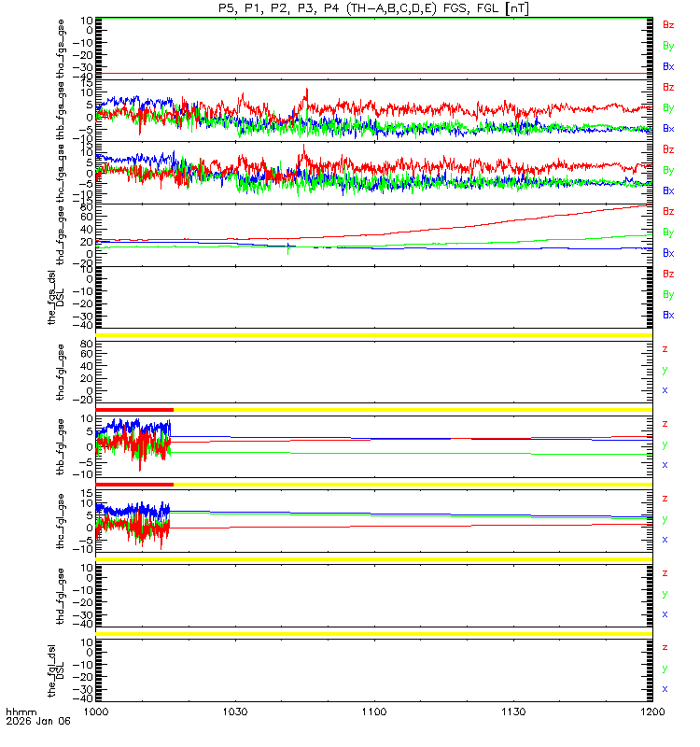Click the 1000 time tick label
The height and width of the screenshot is (747, 700).
coord(96,712)
